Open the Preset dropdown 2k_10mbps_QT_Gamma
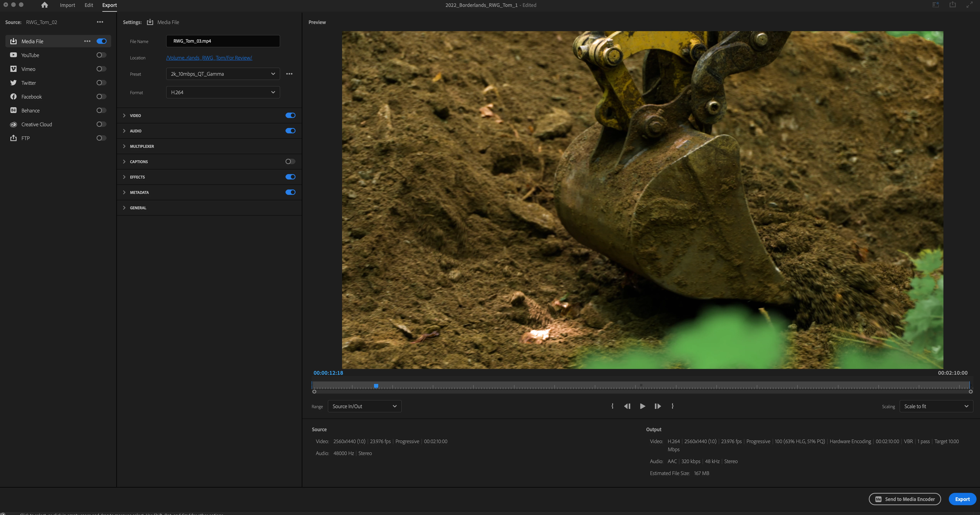 click(x=223, y=74)
